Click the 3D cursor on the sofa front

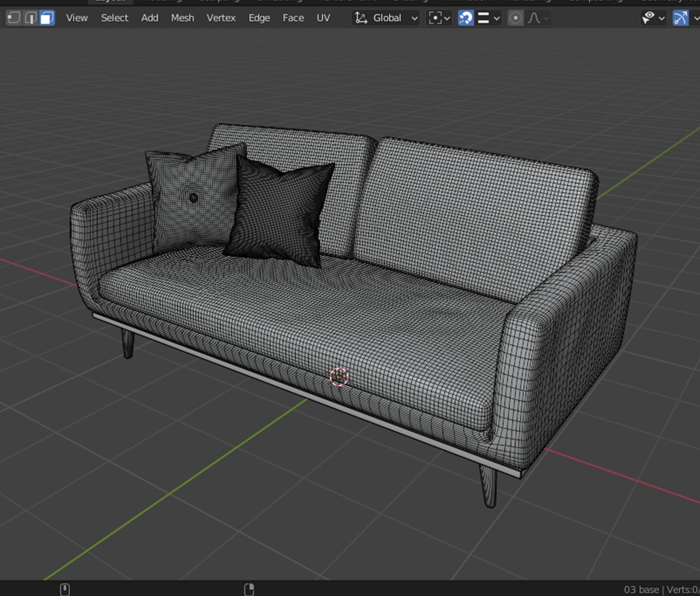pos(339,377)
